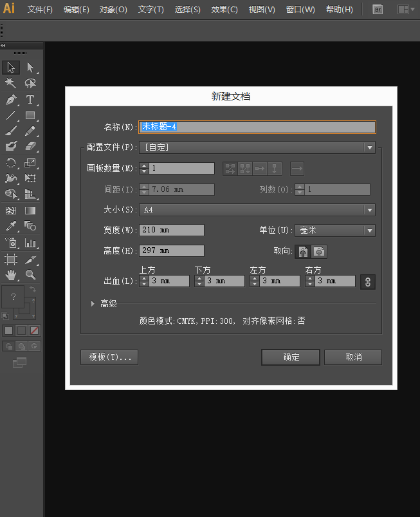Set orientation to landscape
Viewport: 420px width, 517px height.
(x=320, y=251)
